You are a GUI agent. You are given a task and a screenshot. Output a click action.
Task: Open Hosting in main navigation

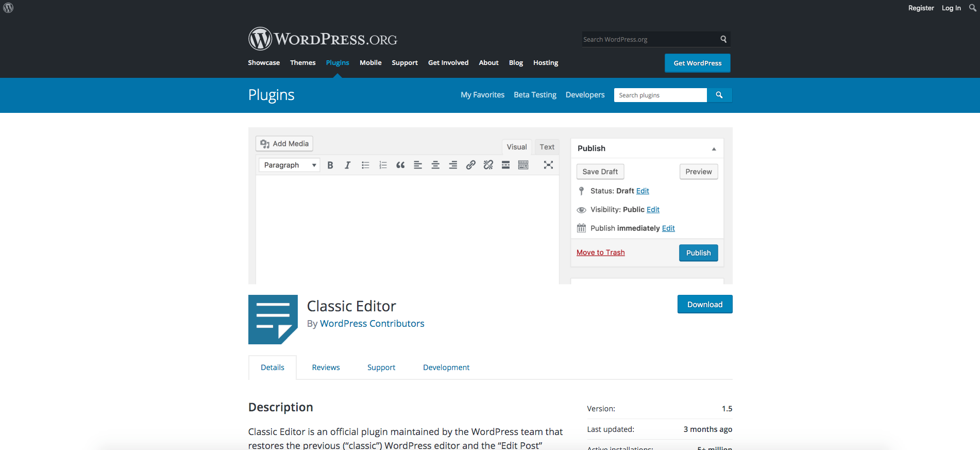point(546,63)
